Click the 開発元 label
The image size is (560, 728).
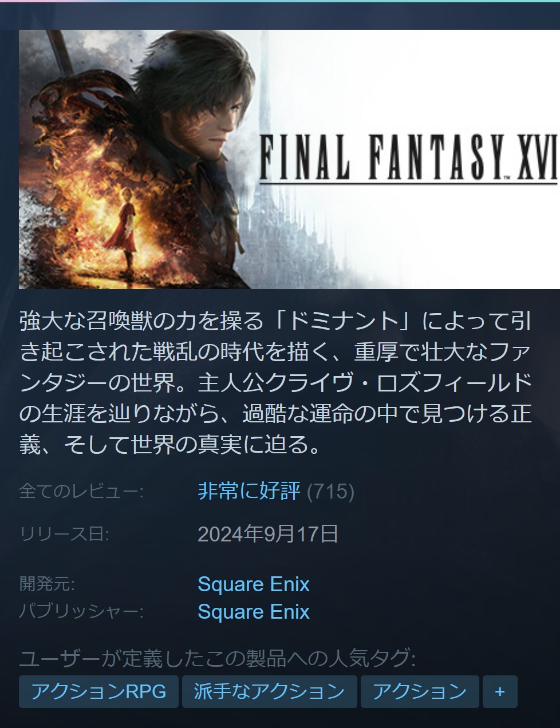[47, 584]
